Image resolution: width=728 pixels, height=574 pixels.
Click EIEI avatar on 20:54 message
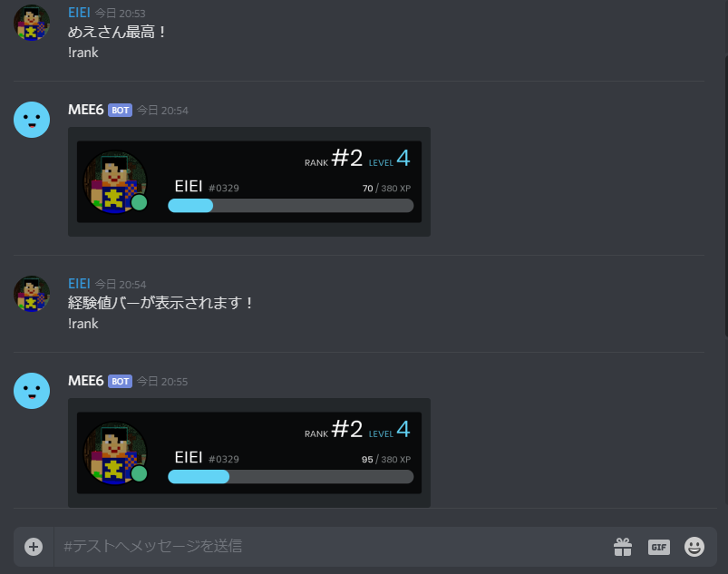click(32, 294)
